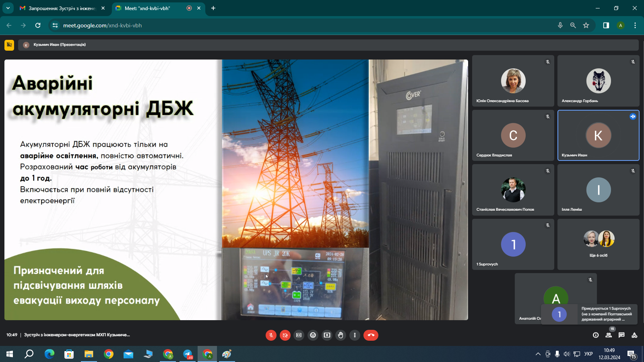Toggle captions in Meet
Screen dimensions: 644x362
pos(299,335)
